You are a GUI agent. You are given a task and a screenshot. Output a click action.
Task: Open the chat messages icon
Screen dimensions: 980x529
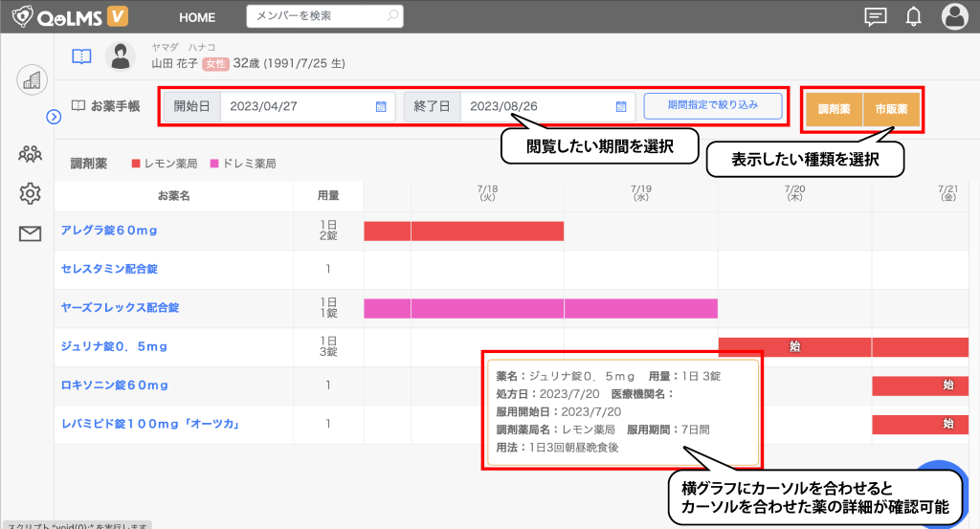point(875,17)
